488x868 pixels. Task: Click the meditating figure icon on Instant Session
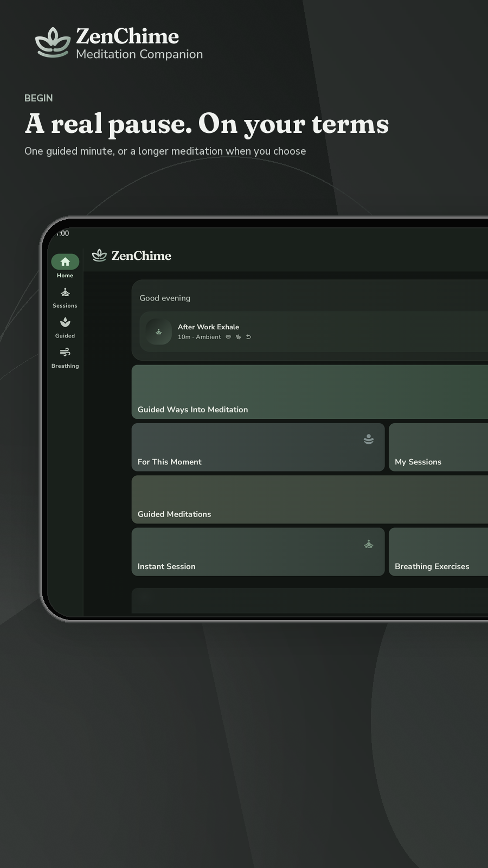pyautogui.click(x=369, y=544)
